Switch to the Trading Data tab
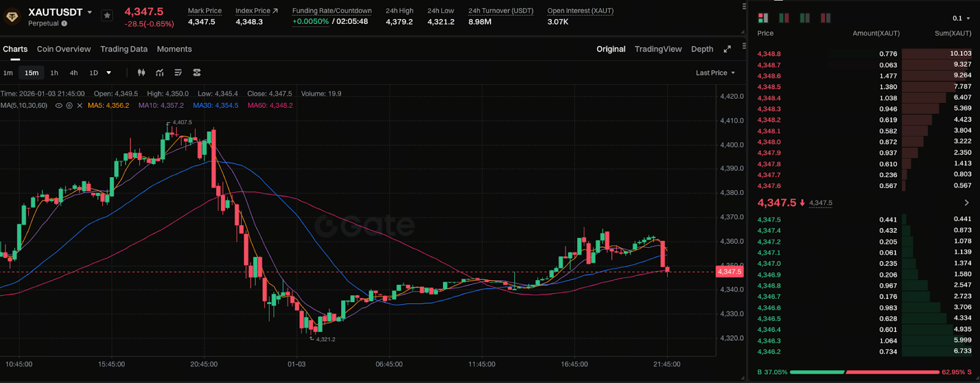Viewport: 980px width, 383px height. pos(124,49)
